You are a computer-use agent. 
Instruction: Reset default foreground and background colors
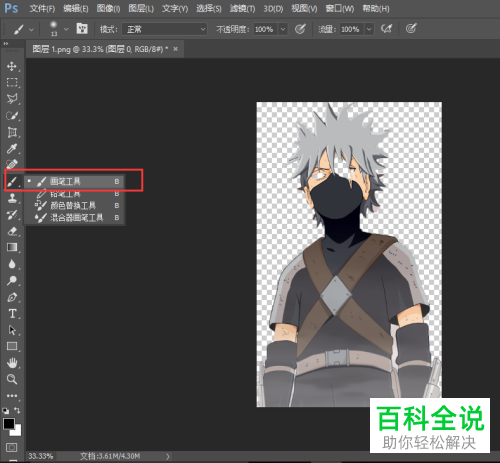[6, 410]
